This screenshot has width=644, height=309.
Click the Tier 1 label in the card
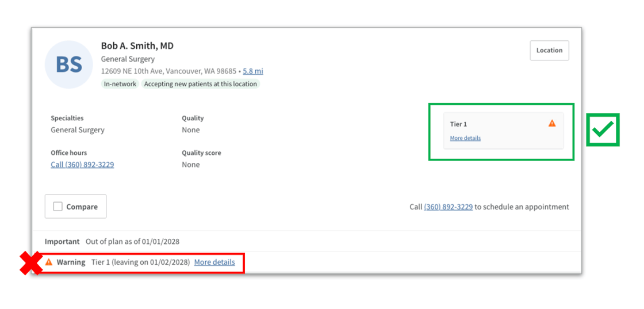pyautogui.click(x=458, y=124)
